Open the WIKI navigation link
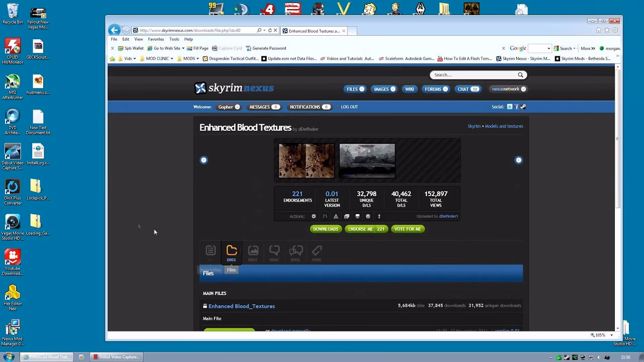 [x=410, y=89]
